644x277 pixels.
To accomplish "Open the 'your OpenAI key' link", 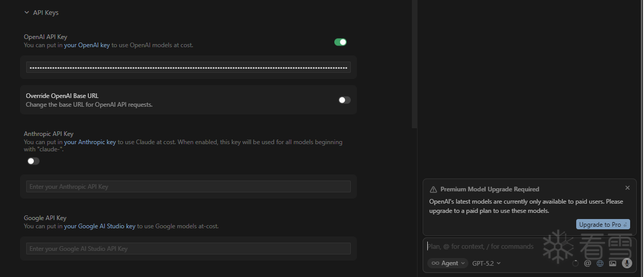I will point(87,45).
